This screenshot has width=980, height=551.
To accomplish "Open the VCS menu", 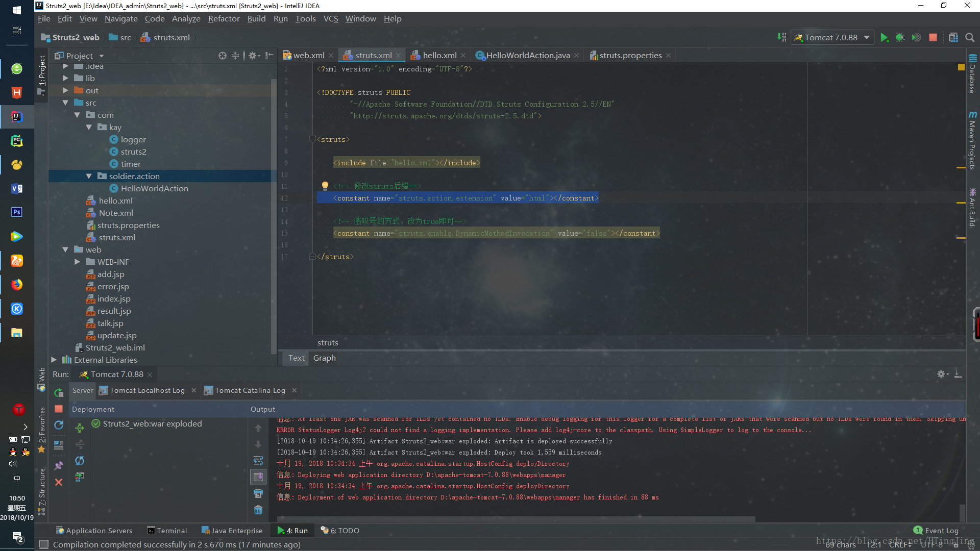I will [x=331, y=19].
